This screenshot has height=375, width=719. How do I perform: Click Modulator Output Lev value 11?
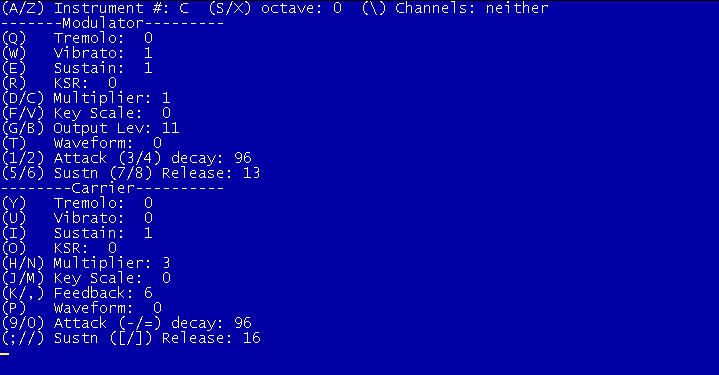pyautogui.click(x=170, y=128)
